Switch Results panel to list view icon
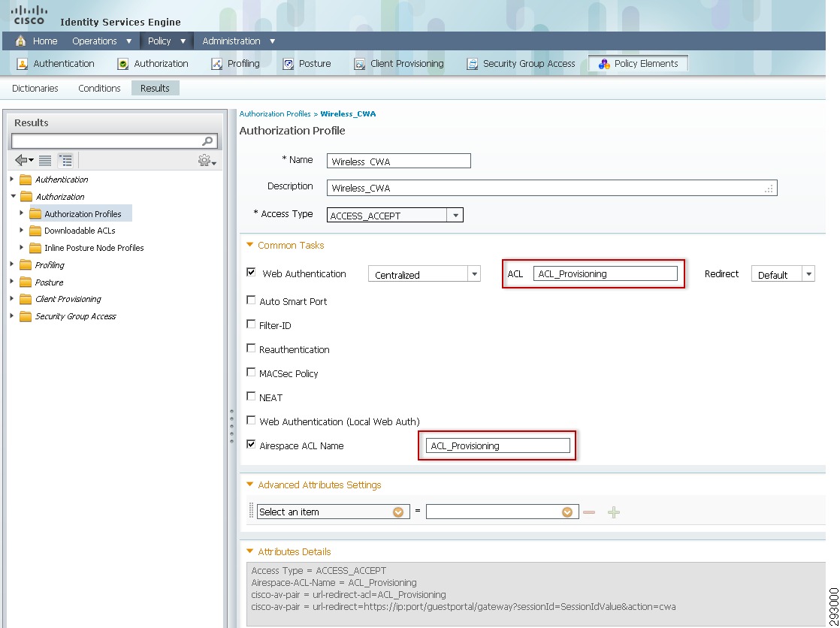840x628 pixels. point(46,160)
